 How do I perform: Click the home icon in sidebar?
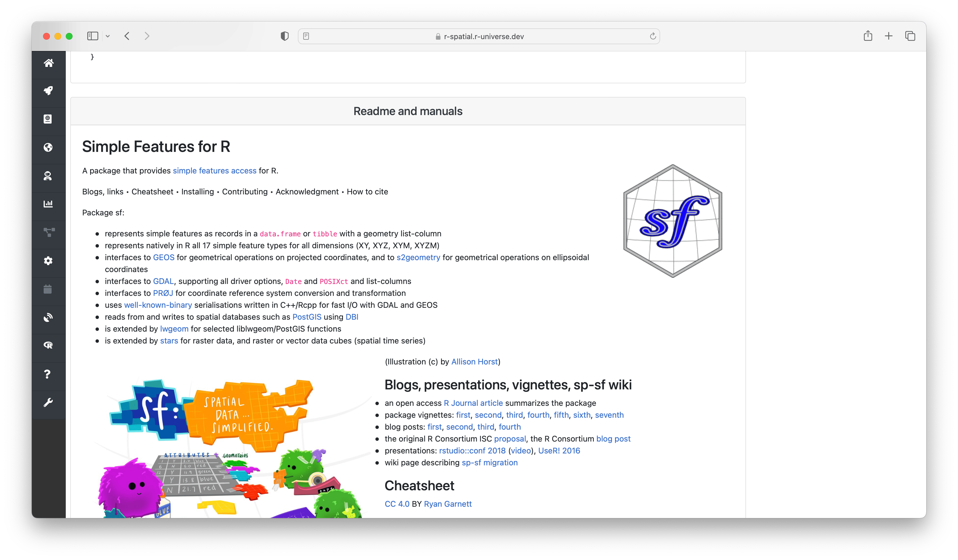48,63
